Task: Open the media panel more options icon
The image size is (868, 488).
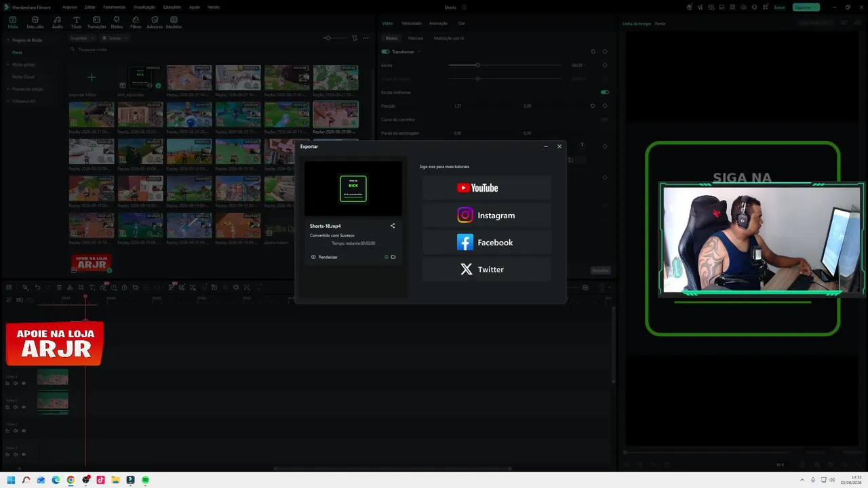Action: [366, 38]
